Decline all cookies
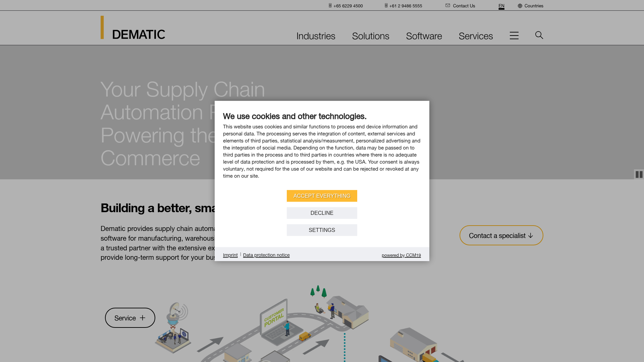Image resolution: width=644 pixels, height=362 pixels. (x=322, y=213)
